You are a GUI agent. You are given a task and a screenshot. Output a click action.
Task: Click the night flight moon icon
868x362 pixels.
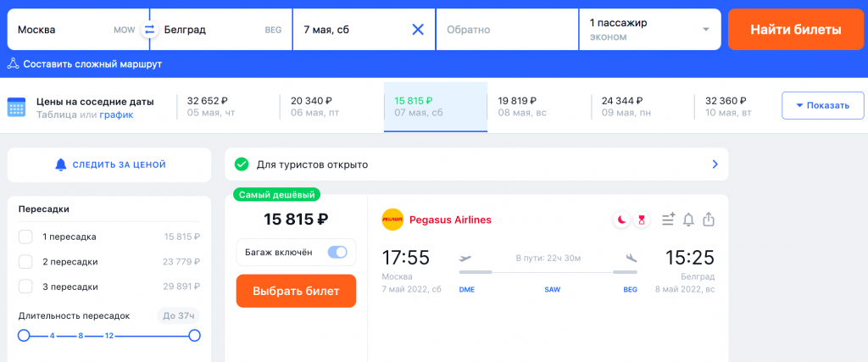(x=621, y=220)
